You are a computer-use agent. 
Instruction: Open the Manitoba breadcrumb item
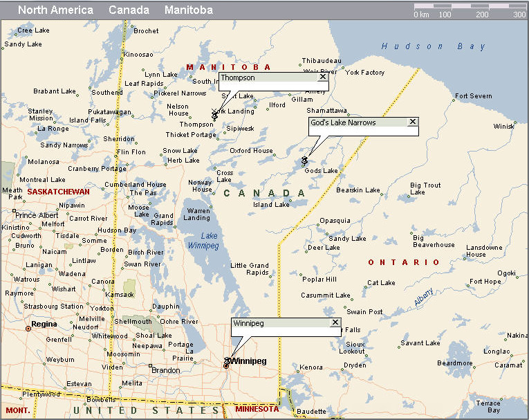pyautogui.click(x=189, y=10)
